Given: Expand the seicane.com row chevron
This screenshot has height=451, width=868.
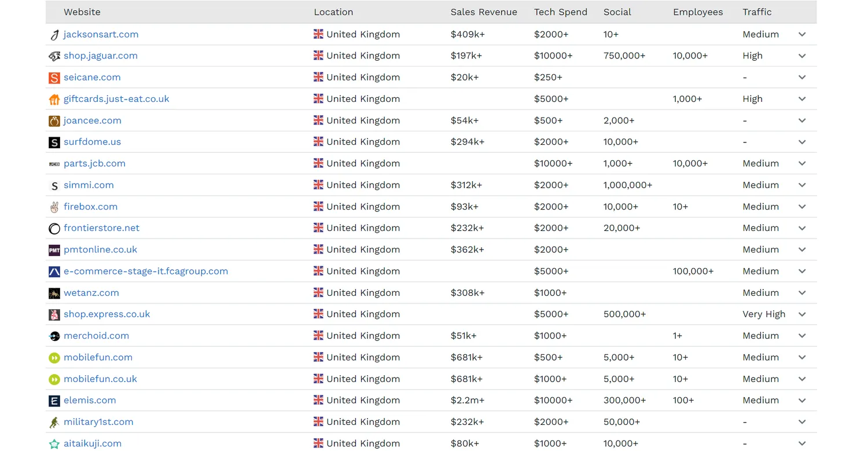Looking at the screenshot, I should click(802, 78).
